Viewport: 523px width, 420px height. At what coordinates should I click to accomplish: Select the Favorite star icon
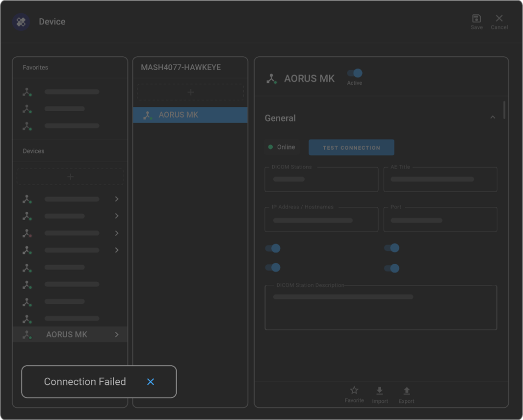click(x=354, y=390)
